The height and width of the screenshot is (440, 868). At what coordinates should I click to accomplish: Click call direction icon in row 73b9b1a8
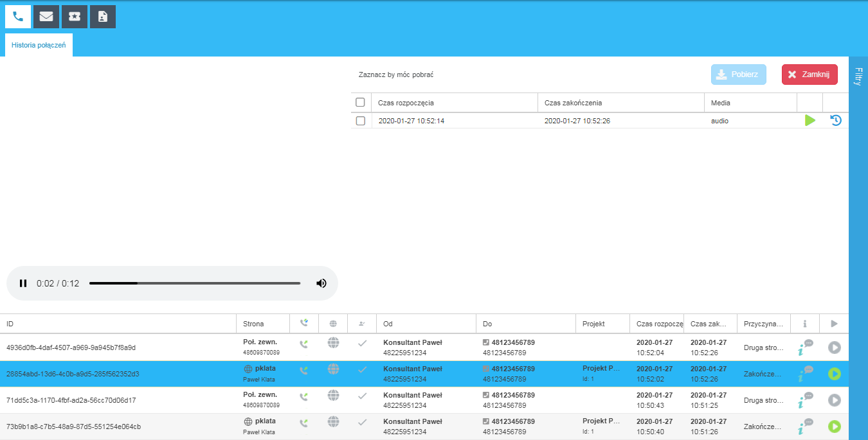click(x=304, y=423)
